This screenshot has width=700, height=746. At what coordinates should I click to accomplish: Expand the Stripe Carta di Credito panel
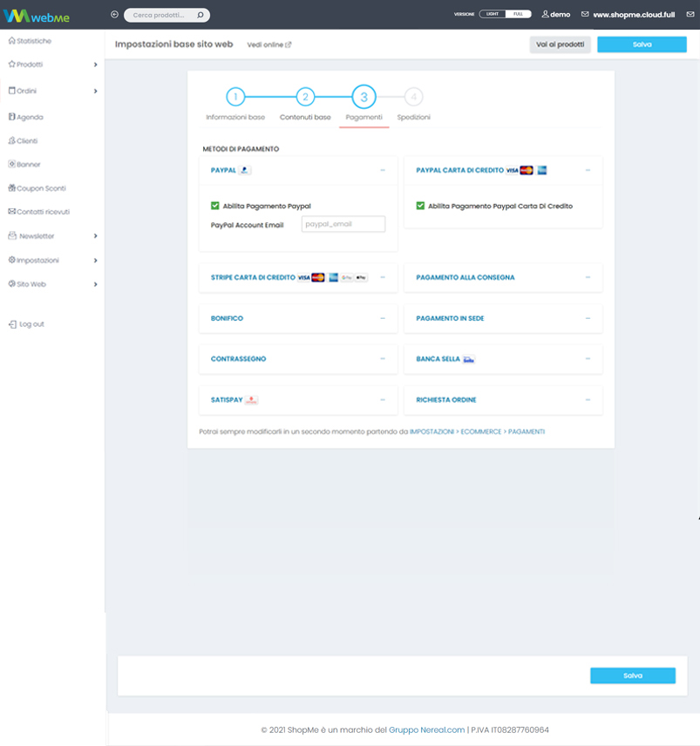pos(382,277)
